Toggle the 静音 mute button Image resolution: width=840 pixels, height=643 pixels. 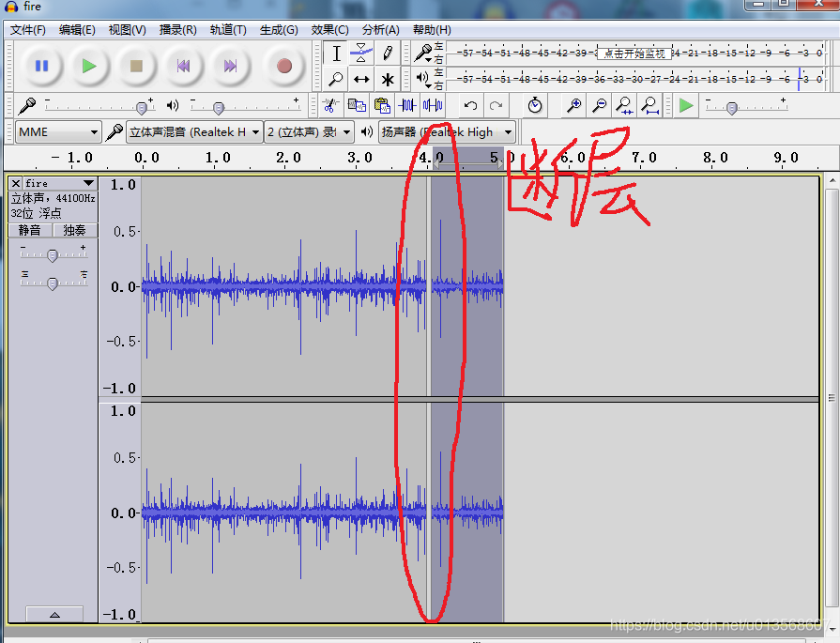pos(29,230)
